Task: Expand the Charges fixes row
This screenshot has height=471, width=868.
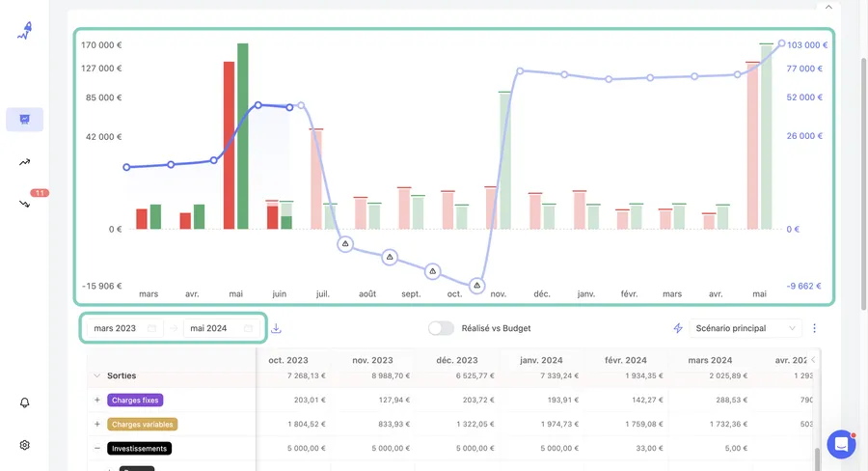Action: click(96, 401)
